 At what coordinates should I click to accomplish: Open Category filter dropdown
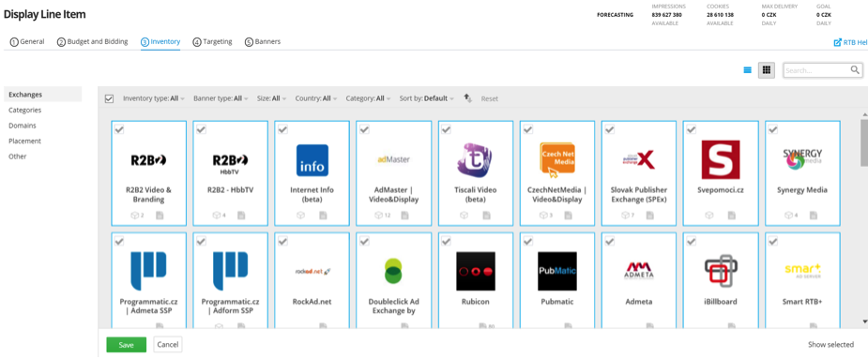point(368,98)
